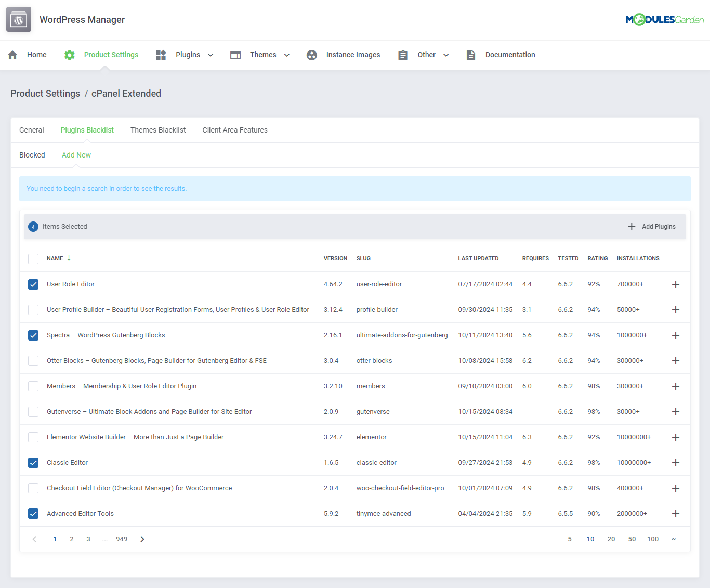Select the Members plugin checkbox
Viewport: 710px width, 588px height.
point(33,386)
